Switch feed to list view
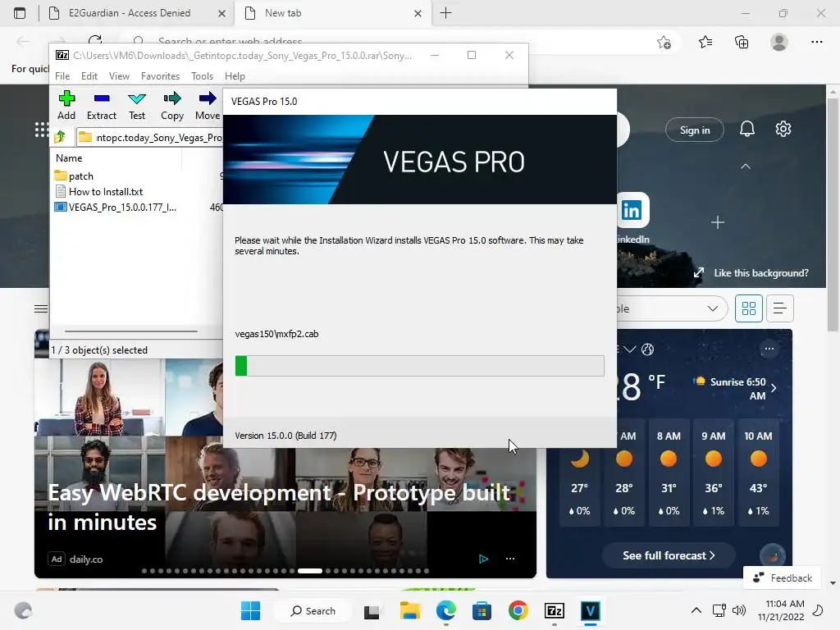The height and width of the screenshot is (630, 840). point(779,308)
